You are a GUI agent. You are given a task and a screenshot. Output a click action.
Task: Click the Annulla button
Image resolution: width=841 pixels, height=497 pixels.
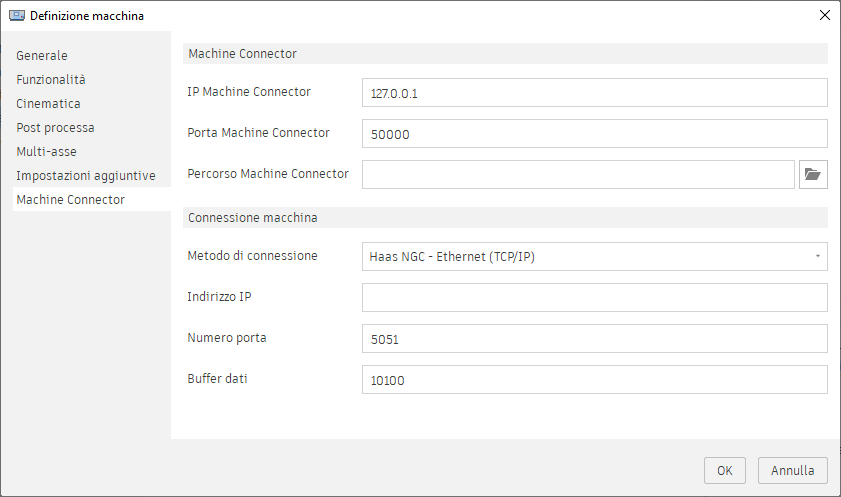pos(793,470)
